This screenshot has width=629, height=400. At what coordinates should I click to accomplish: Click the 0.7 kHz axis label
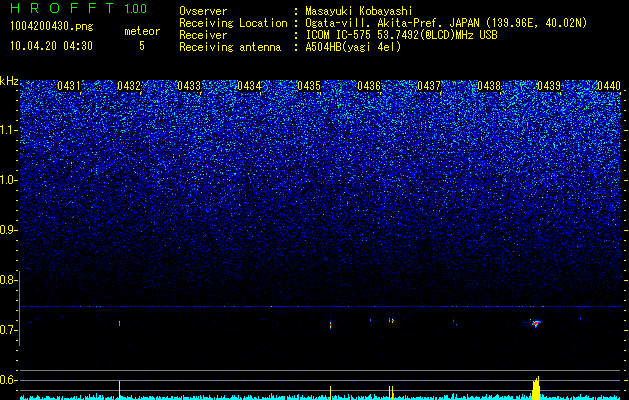pyautogui.click(x=8, y=330)
